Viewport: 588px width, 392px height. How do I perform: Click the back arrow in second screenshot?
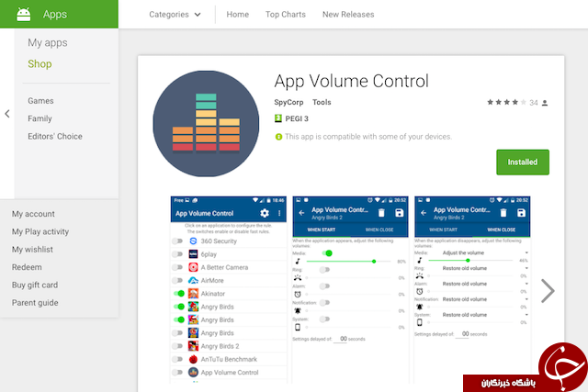coord(301,213)
